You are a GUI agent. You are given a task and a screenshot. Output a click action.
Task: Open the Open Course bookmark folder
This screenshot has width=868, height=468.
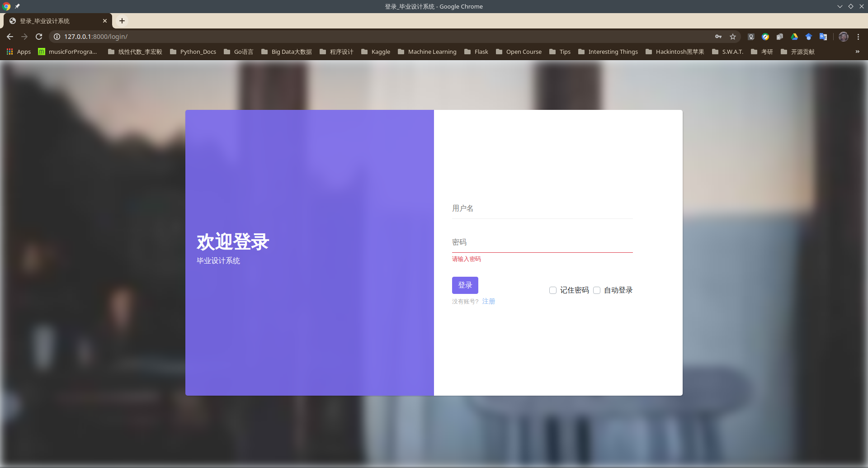point(519,52)
